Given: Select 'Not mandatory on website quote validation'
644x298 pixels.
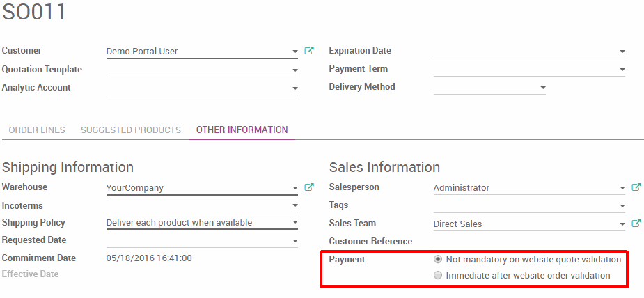Looking at the screenshot, I should 438,259.
